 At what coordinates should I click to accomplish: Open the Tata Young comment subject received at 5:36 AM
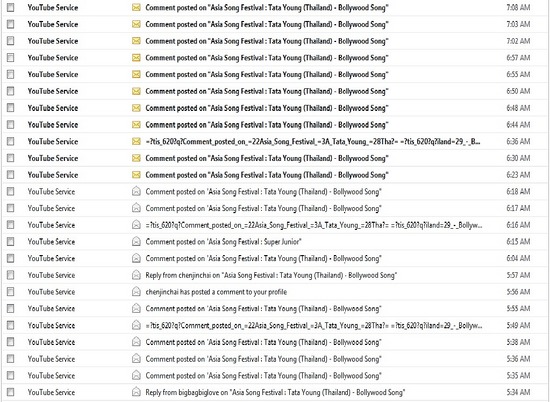(263, 359)
